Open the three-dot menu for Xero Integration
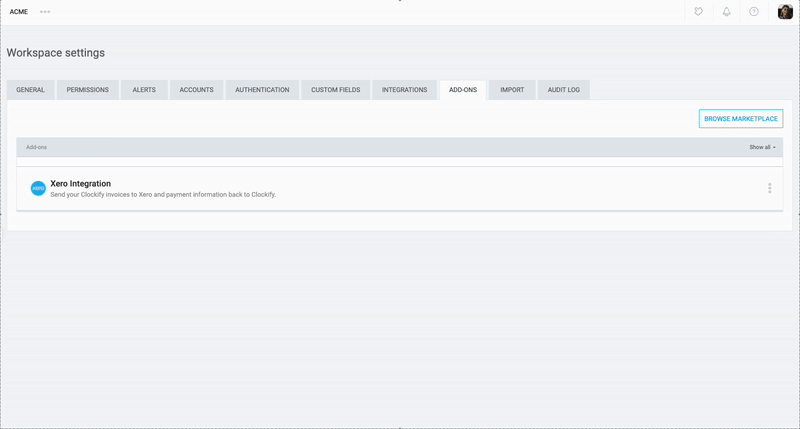The width and height of the screenshot is (800, 429). [x=769, y=188]
